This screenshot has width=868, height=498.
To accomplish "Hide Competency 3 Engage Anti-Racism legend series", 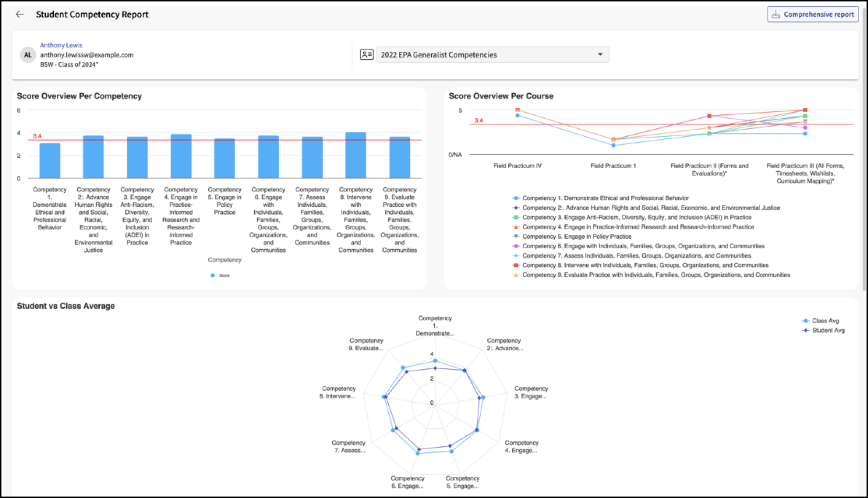I will click(x=632, y=217).
